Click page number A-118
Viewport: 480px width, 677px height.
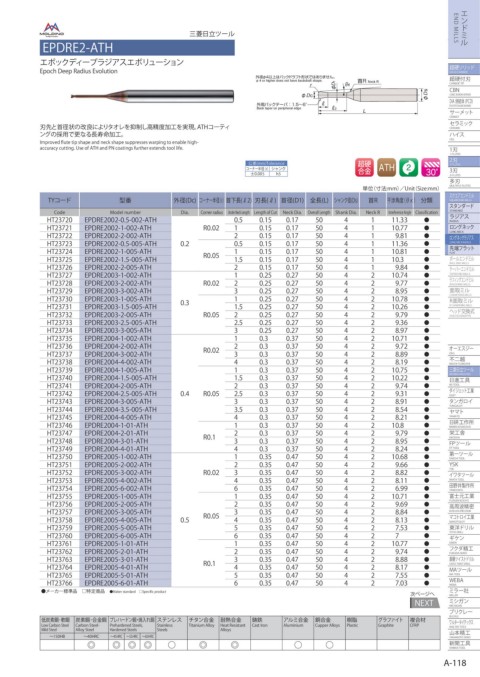coord(455,662)
